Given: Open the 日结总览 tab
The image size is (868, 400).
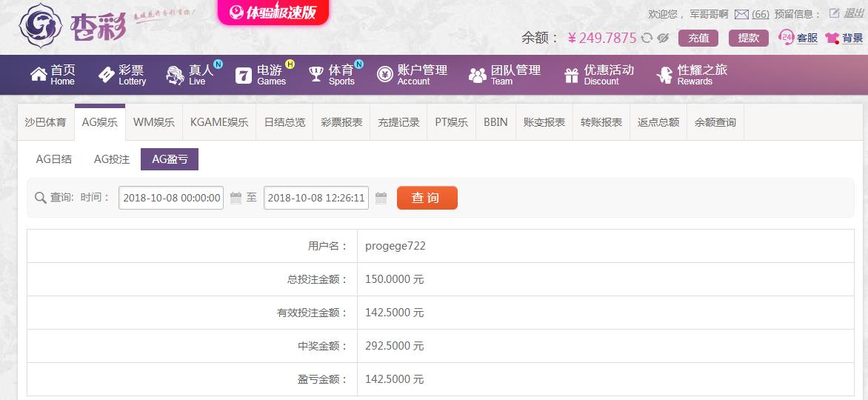Looking at the screenshot, I should pos(284,122).
